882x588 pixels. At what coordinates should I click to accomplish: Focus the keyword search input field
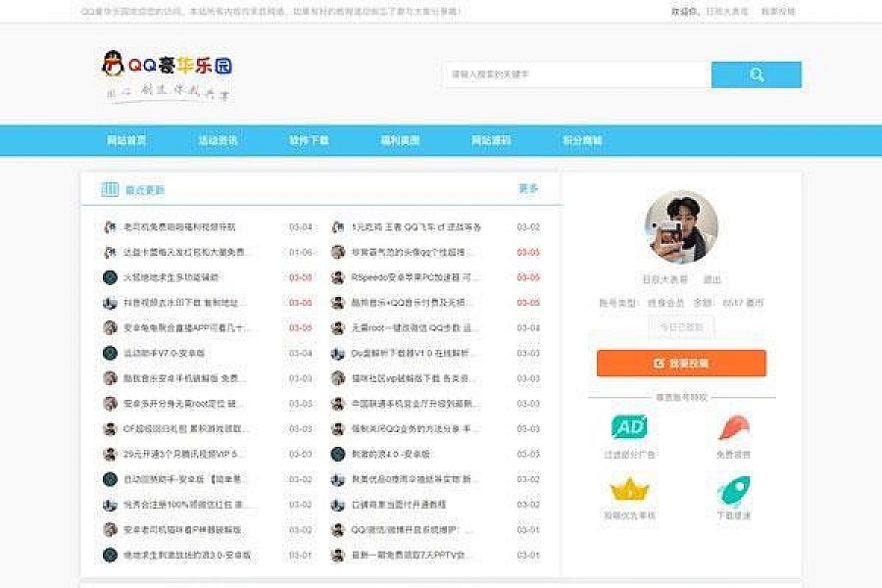click(x=577, y=74)
